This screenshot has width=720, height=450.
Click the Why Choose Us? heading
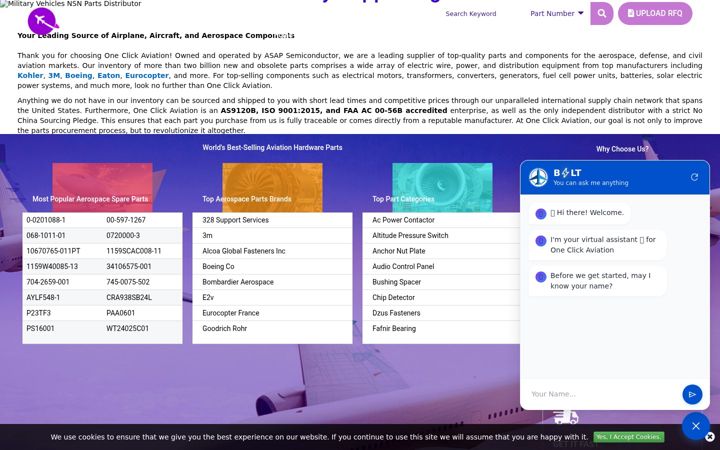pos(622,149)
